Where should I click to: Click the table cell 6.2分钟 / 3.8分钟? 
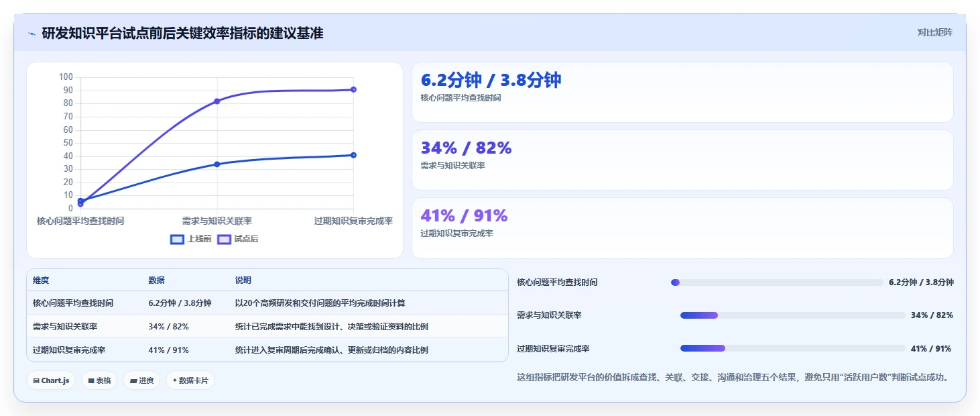point(186,303)
